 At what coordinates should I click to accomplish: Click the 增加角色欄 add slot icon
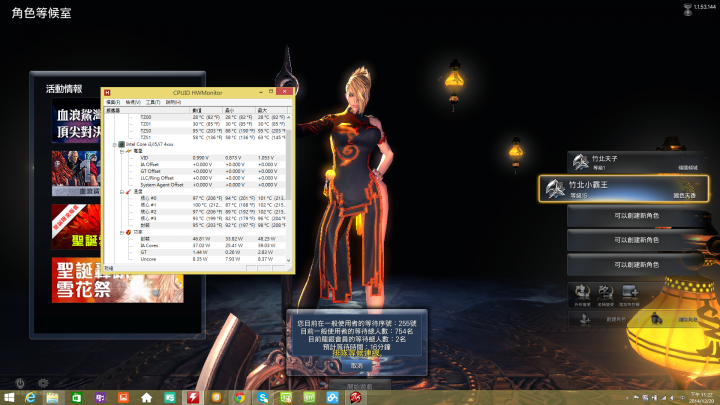coord(630,294)
